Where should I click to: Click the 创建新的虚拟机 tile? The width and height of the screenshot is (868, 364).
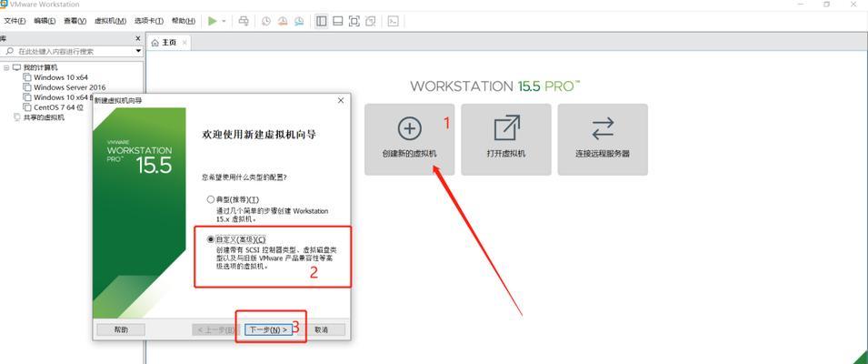pyautogui.click(x=409, y=139)
